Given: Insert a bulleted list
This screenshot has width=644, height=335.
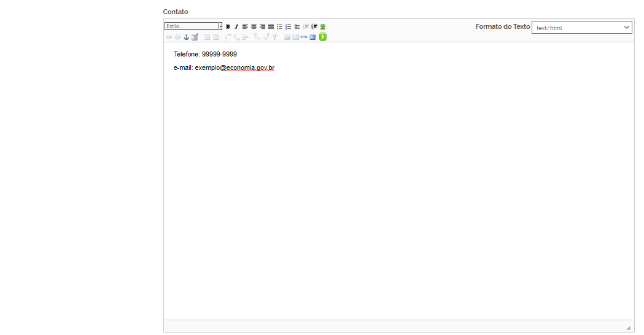Looking at the screenshot, I should 279,27.
